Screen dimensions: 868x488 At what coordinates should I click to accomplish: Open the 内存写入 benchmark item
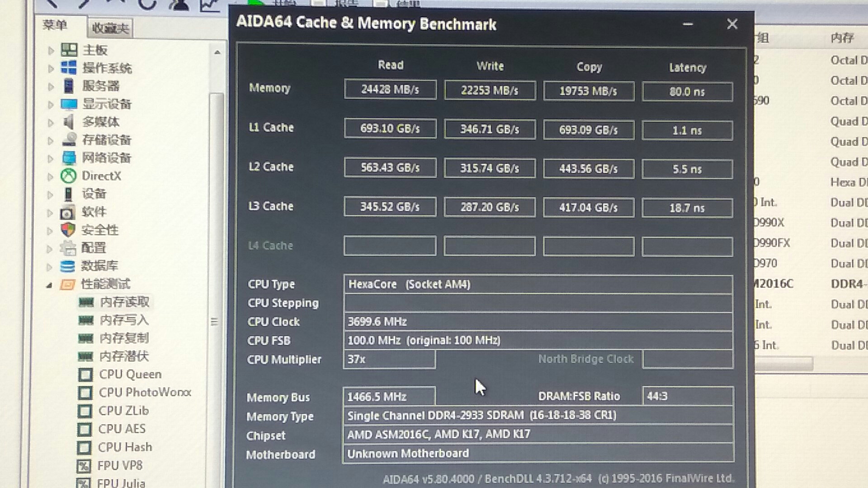pyautogui.click(x=124, y=320)
